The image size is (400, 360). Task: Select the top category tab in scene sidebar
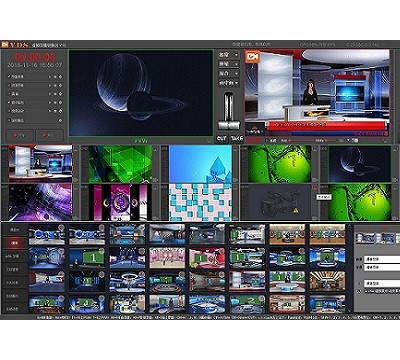[x=15, y=230]
